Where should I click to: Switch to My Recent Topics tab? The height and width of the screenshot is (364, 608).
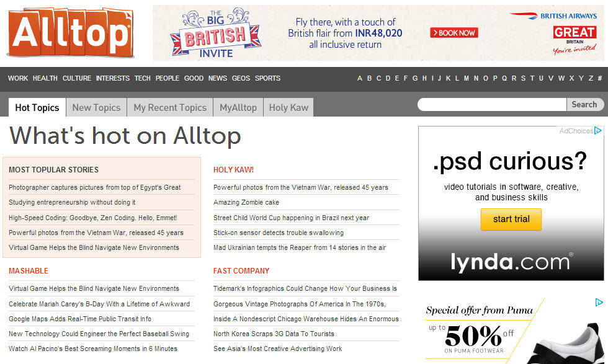(170, 107)
